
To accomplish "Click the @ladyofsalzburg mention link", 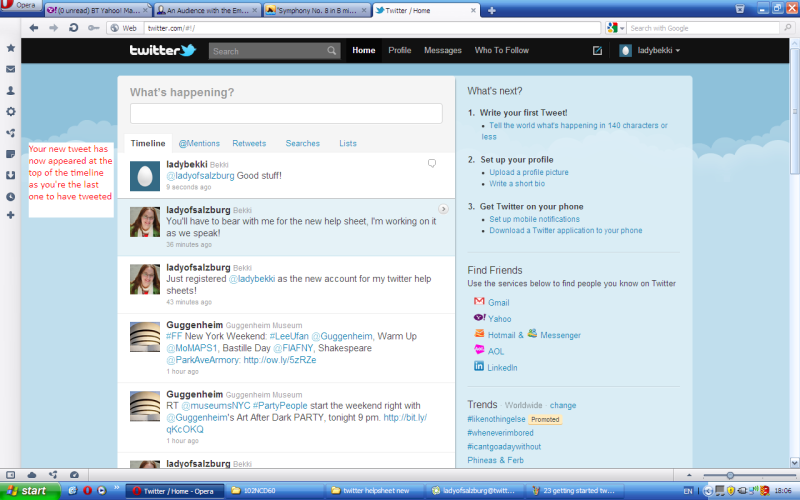I will tap(200, 176).
